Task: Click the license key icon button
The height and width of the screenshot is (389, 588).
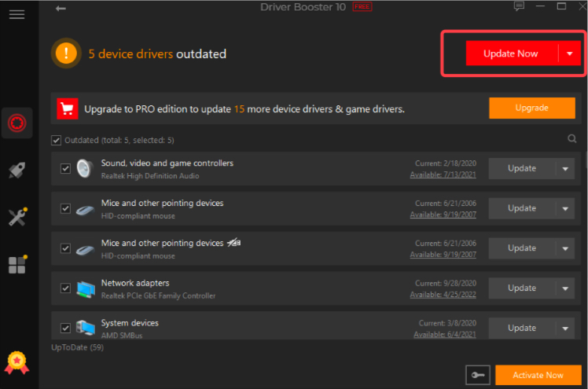Action: pyautogui.click(x=478, y=375)
